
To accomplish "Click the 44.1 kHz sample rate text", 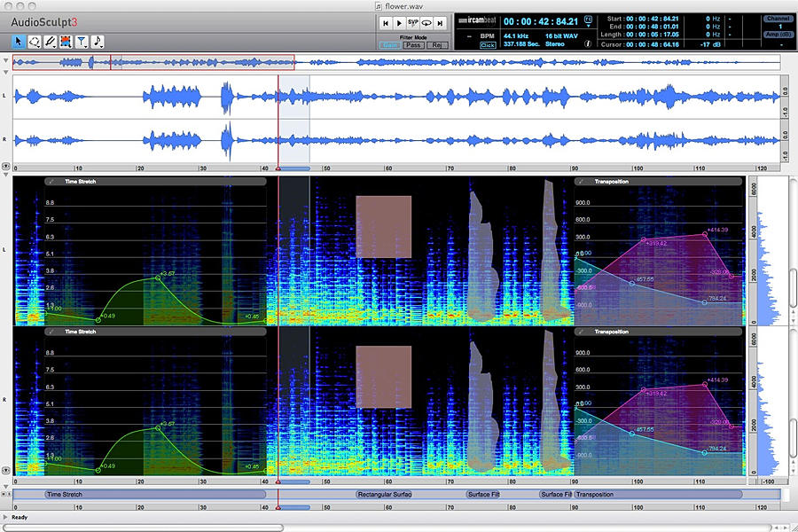I will pyautogui.click(x=516, y=36).
